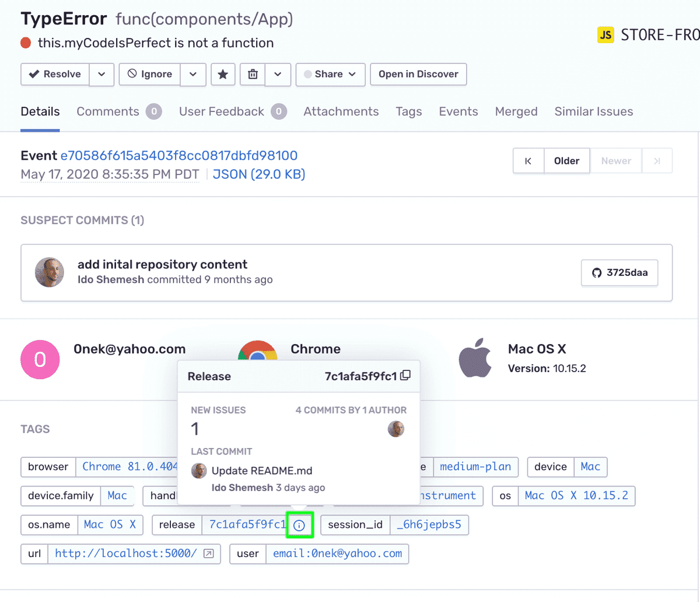Screen dimensions: 700x602
Task: Copy release version 7c1afa5f9fc1 icon
Action: (405, 376)
